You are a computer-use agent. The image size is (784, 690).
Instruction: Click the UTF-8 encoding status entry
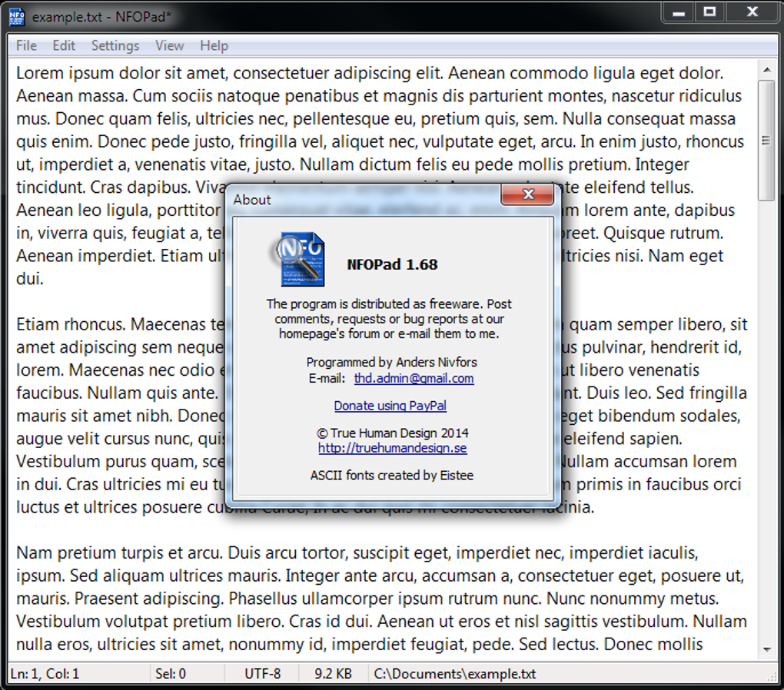point(263,674)
